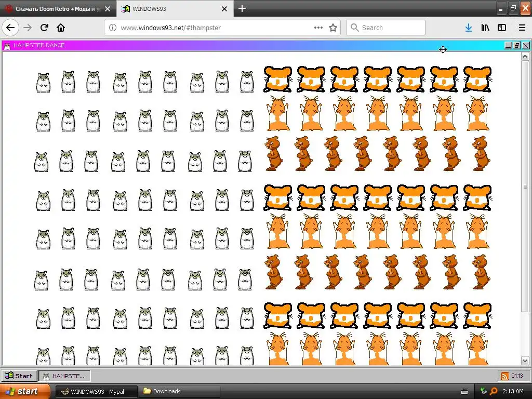Click the Hampster Dance scrollbar down arrow

coord(525,361)
